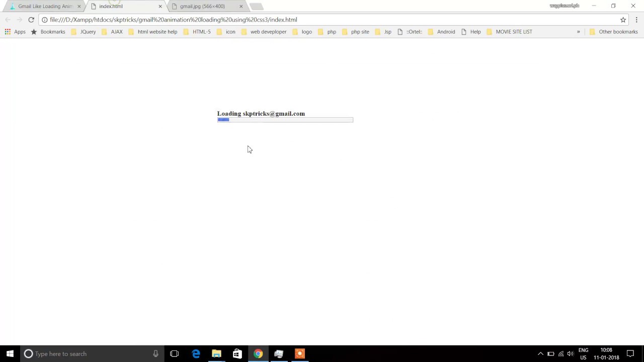644x362 pixels.
Task: Open the ::Ortel:: bookmark
Action: [410, 32]
